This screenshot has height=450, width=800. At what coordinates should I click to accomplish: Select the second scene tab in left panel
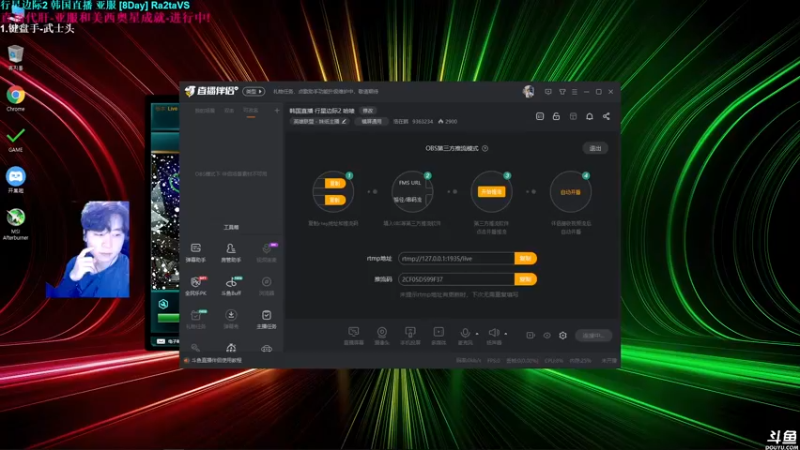[x=229, y=111]
